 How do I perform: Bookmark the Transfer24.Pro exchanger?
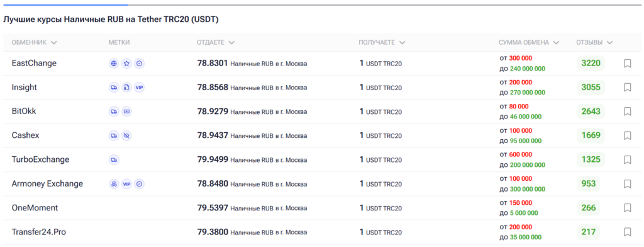coord(627,232)
